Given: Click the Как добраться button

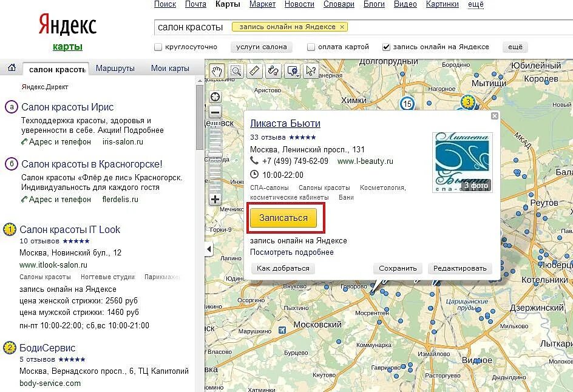Looking at the screenshot, I should pyautogui.click(x=283, y=269).
